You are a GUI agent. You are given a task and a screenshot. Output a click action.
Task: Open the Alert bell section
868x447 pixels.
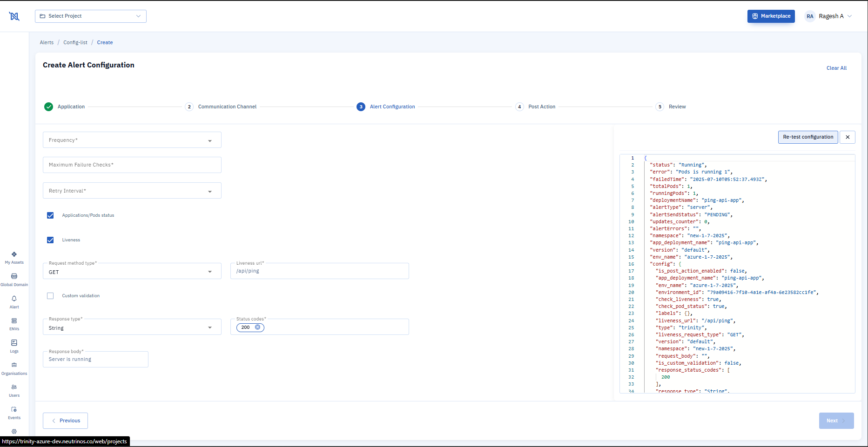click(14, 302)
